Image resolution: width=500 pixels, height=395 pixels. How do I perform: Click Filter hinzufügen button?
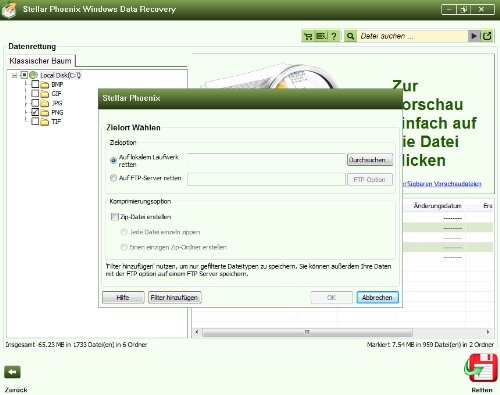click(175, 297)
